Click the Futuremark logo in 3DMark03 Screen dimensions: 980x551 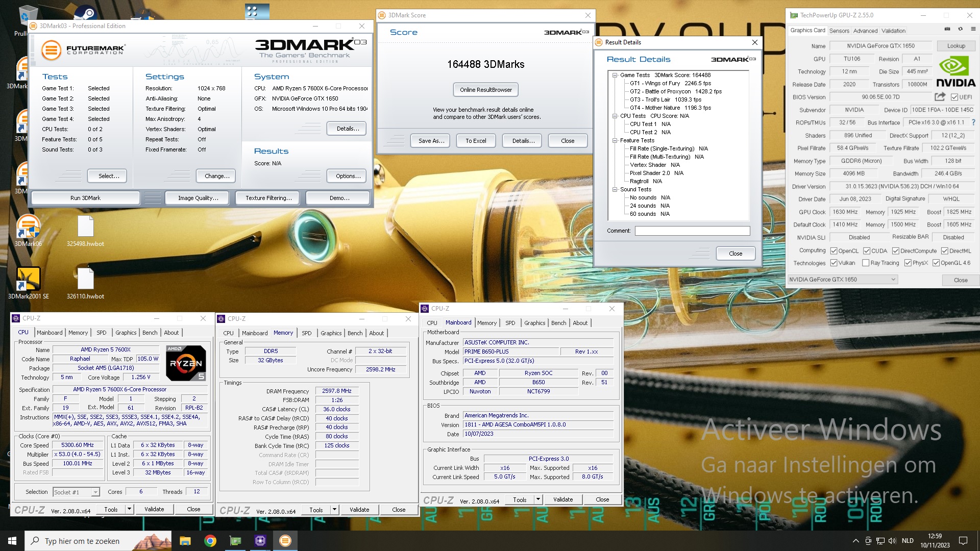point(83,50)
